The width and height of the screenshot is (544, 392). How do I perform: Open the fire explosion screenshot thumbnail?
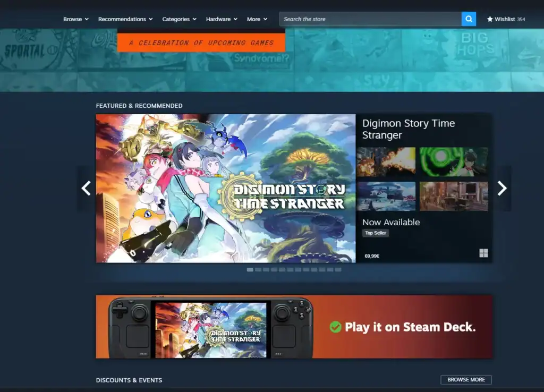(x=386, y=162)
